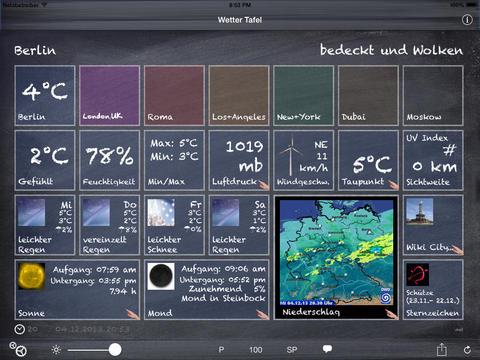Expand the Luftdruck tile details

(239, 160)
